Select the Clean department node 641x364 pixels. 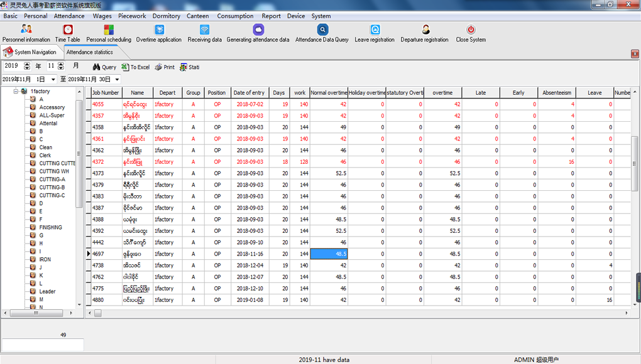[45, 147]
